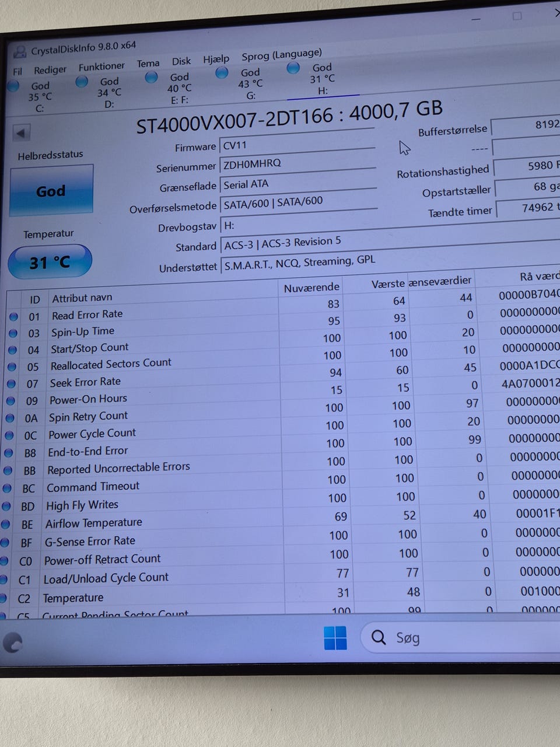Open the Fil menu

(x=17, y=71)
